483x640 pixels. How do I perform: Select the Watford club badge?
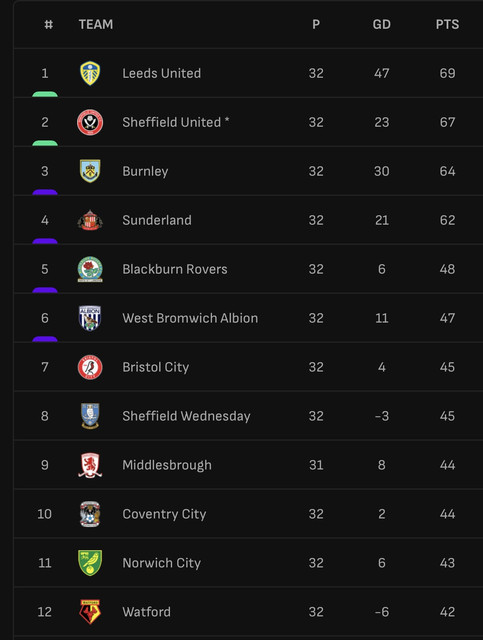90,612
